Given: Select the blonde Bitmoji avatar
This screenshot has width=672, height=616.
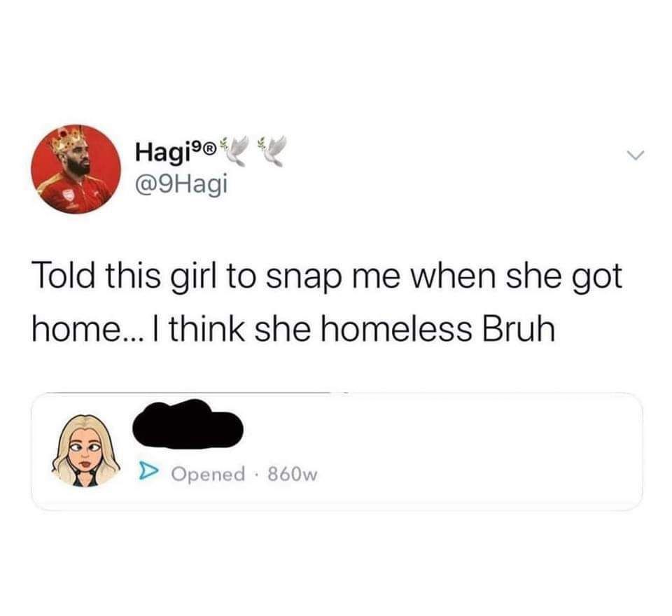Looking at the screenshot, I should (85, 450).
